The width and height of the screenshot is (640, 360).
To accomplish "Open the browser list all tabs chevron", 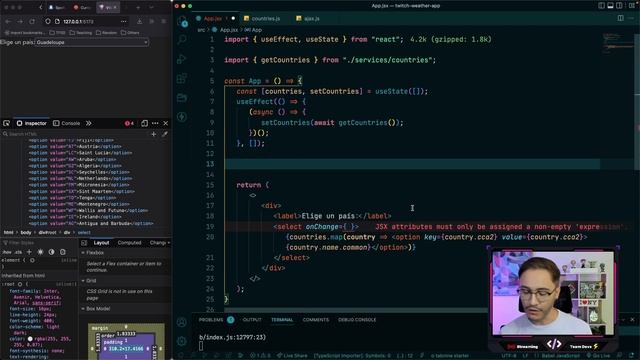I will pyautogui.click(x=151, y=7).
